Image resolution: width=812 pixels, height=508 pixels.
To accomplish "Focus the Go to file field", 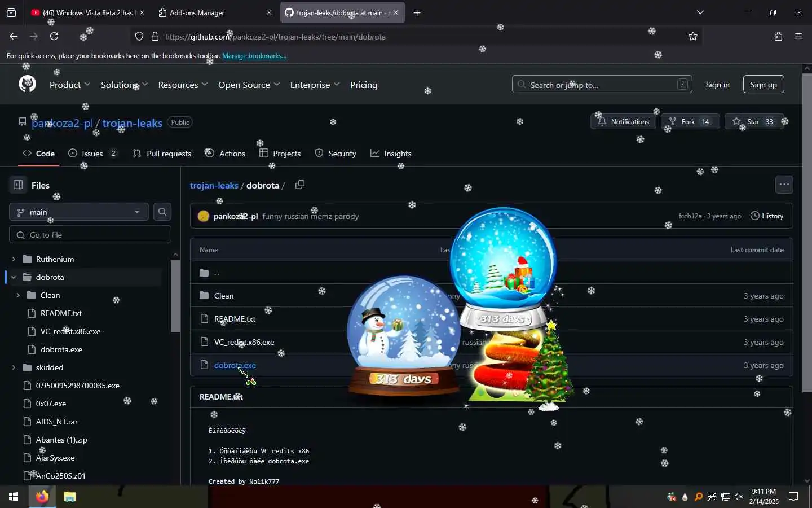I will [90, 235].
